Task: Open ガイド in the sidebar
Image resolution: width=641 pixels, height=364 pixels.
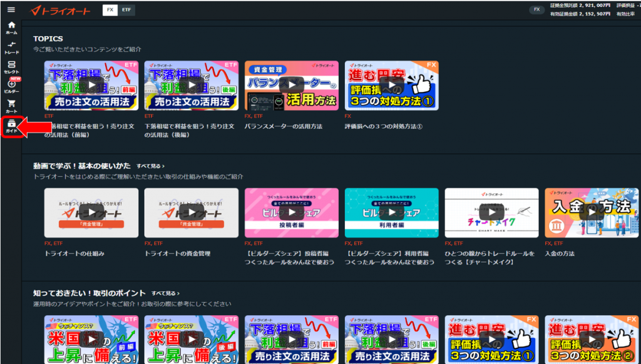Action: [11, 126]
